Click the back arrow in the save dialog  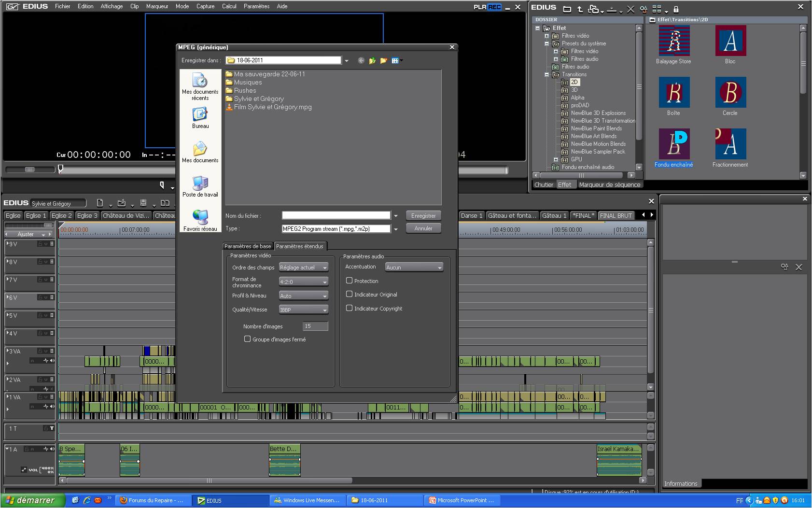tap(361, 60)
